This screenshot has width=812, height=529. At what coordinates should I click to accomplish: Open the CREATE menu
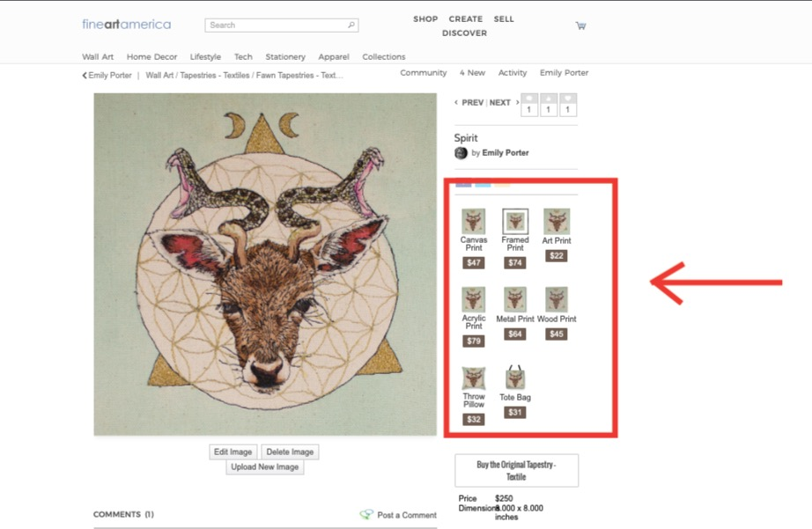[x=466, y=19]
